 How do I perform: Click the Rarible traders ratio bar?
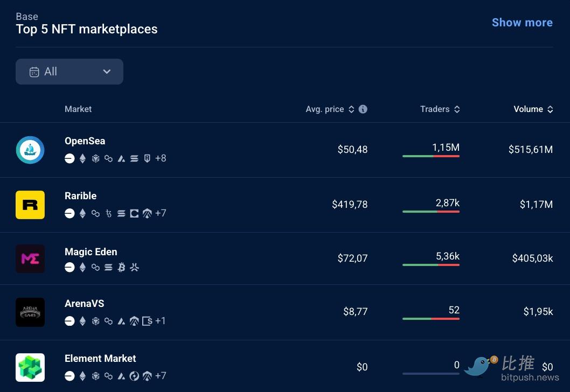431,212
